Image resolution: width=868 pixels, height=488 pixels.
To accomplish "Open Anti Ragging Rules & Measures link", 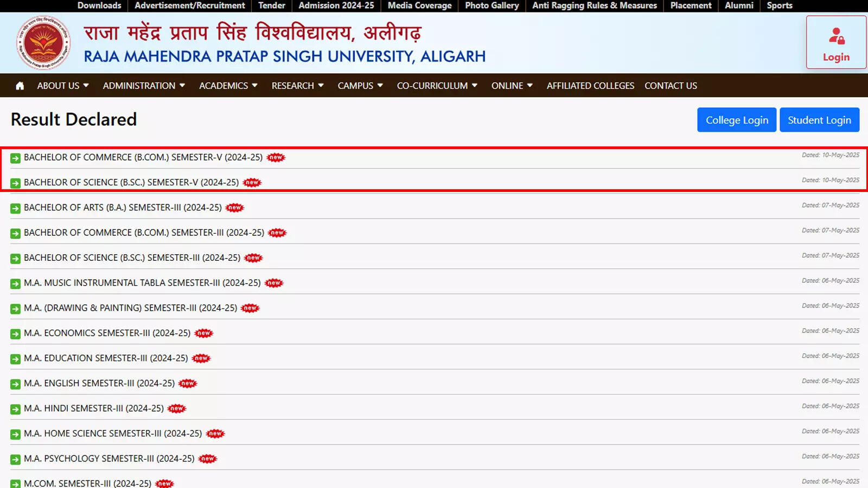I will (x=595, y=5).
